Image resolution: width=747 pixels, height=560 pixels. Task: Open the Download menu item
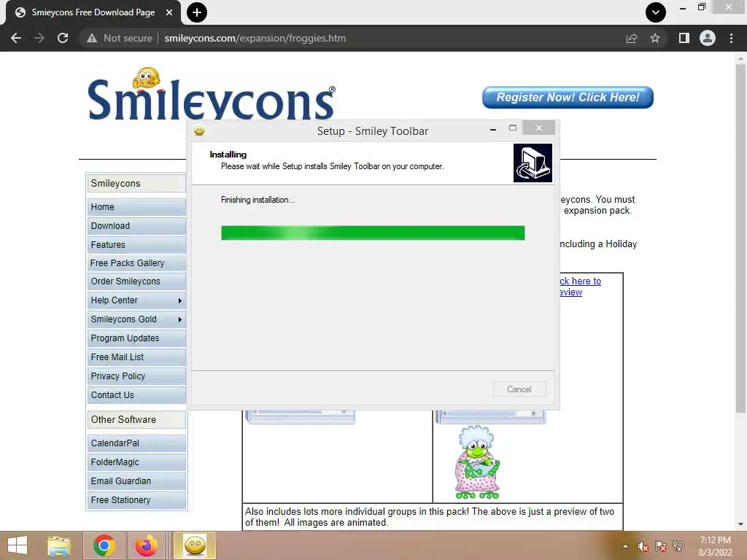click(136, 226)
